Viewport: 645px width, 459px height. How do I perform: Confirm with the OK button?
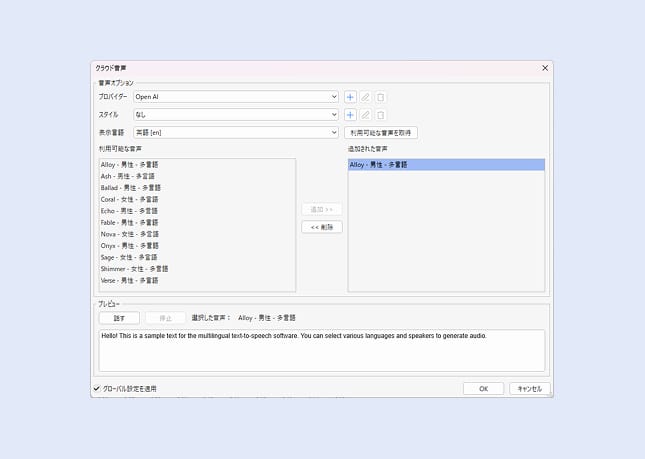[483, 388]
